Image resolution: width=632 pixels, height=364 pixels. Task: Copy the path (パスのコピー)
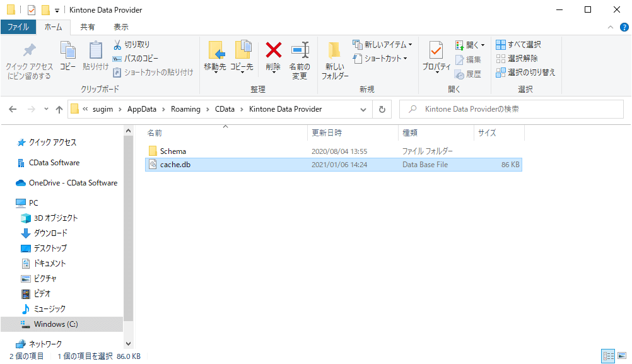point(136,59)
